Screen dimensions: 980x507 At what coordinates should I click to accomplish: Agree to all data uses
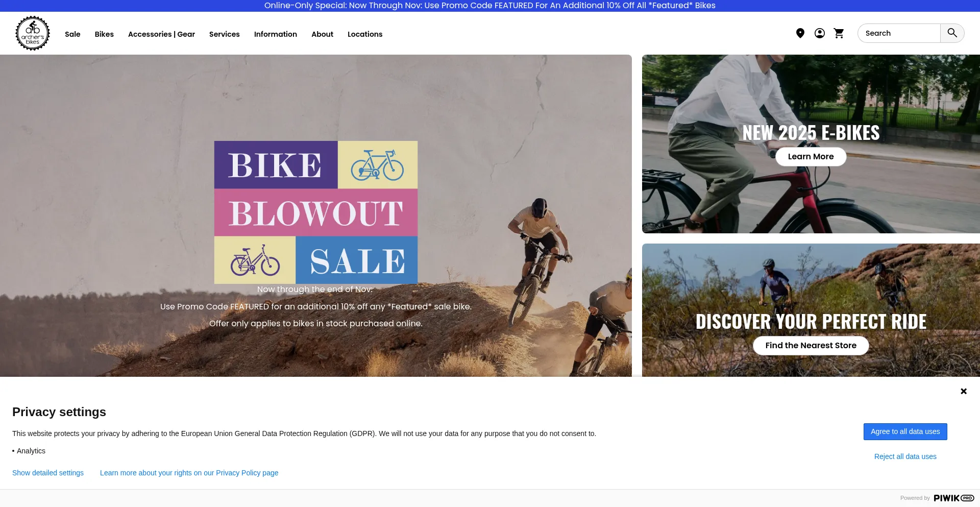pos(905,431)
